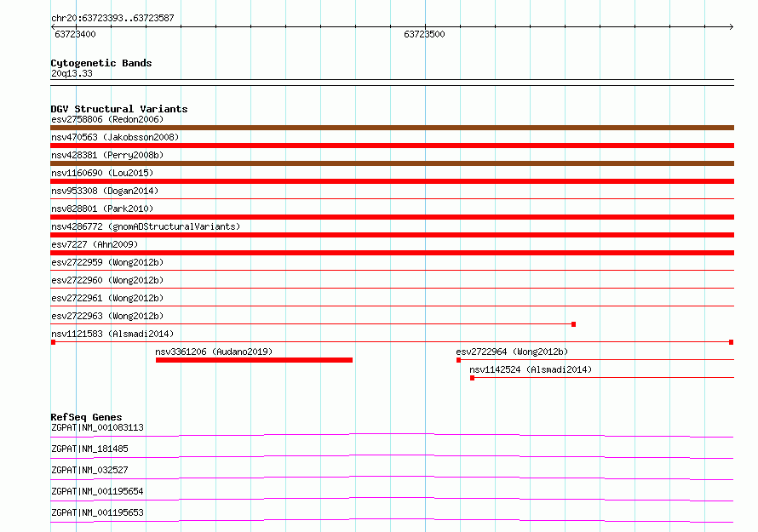Viewport: 758px width, 532px height.
Task: Click the red nsv470563 Jakobsson2008 bar
Action: tap(392, 146)
